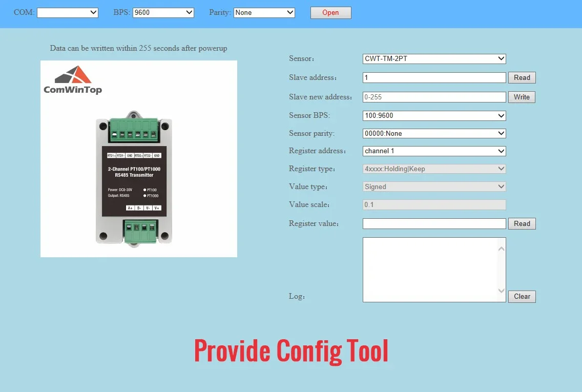Read the slave address with Read button
Screen dimensions: 582x392
tap(522, 77)
